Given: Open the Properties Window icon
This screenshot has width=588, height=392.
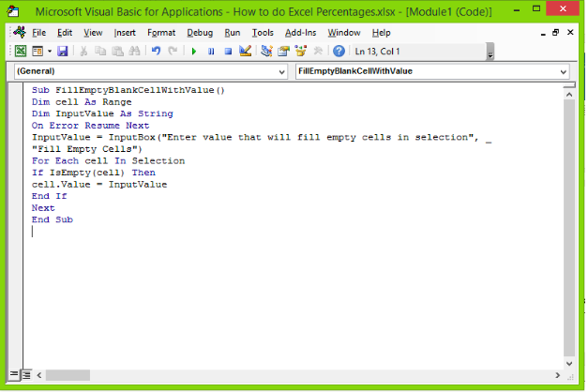Looking at the screenshot, I should [284, 51].
